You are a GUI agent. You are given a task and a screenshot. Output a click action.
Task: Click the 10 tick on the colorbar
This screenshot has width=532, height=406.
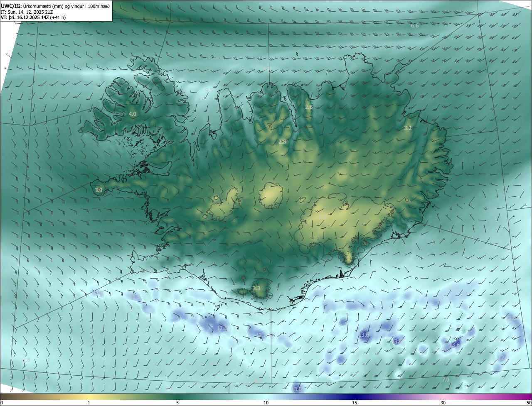[x=266, y=403]
